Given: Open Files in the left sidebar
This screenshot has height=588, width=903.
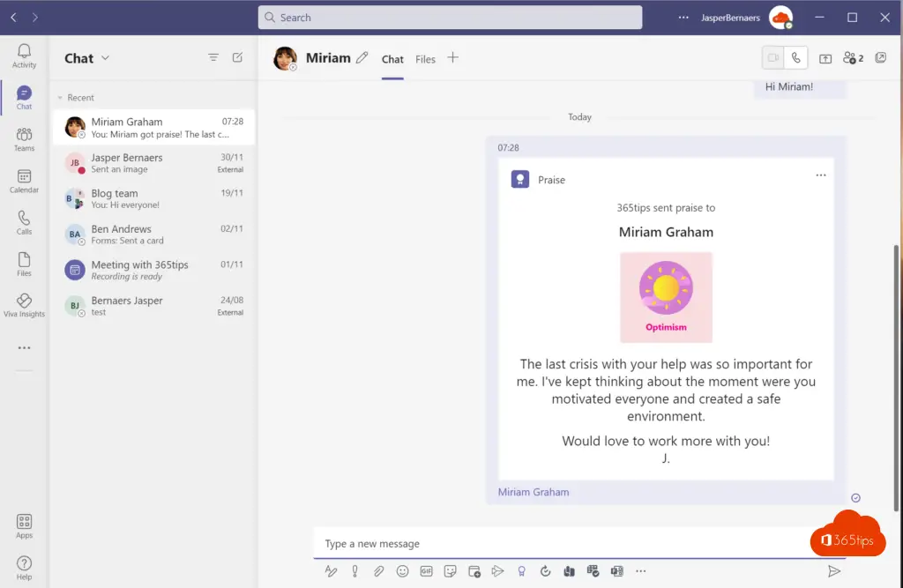Looking at the screenshot, I should pyautogui.click(x=24, y=264).
